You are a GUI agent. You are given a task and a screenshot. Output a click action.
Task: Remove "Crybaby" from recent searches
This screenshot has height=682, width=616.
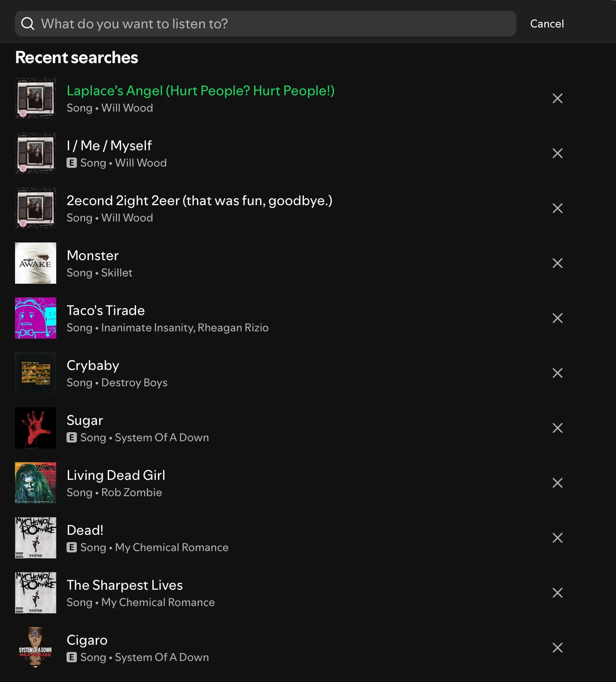pyautogui.click(x=557, y=373)
